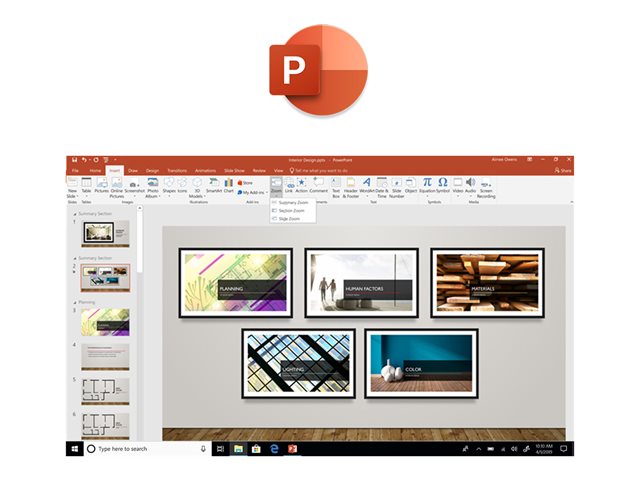Collapse the ribbon with the chevron
The height and width of the screenshot is (480, 640).
click(x=571, y=202)
